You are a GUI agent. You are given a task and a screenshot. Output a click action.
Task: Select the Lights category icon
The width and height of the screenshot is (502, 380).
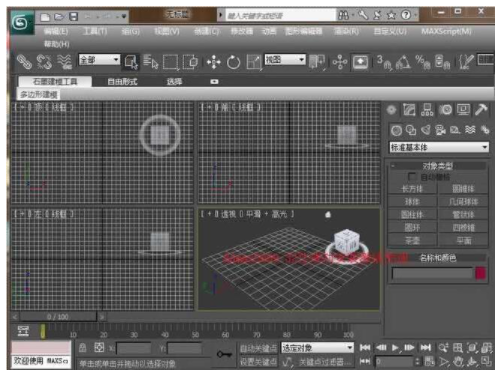pyautogui.click(x=426, y=130)
